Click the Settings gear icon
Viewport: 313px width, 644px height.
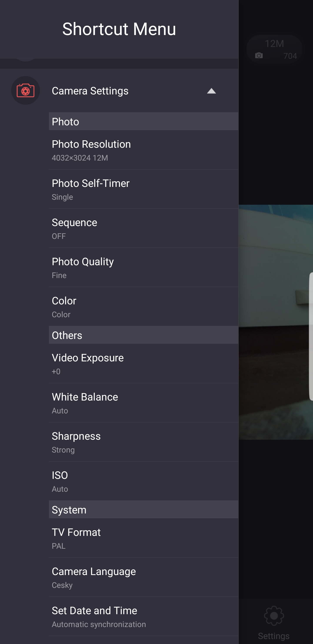point(274,616)
